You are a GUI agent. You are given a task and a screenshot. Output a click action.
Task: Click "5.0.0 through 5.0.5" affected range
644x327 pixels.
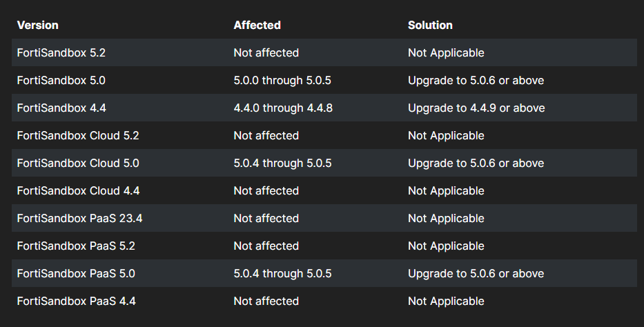(282, 80)
